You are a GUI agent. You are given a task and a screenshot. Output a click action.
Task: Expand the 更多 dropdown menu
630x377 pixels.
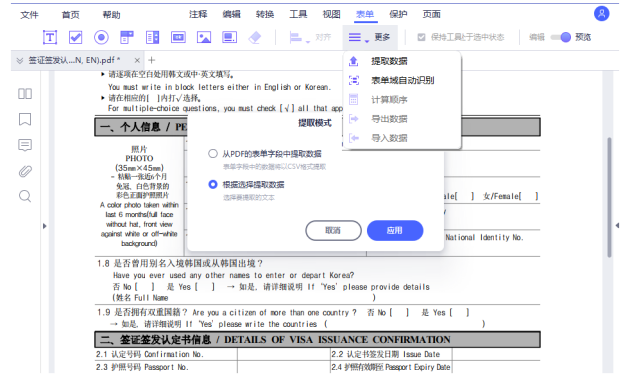pos(370,37)
